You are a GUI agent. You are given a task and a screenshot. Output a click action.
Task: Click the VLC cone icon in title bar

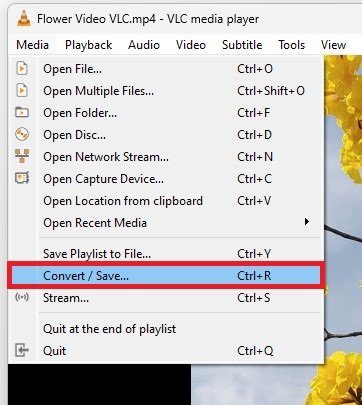click(24, 18)
